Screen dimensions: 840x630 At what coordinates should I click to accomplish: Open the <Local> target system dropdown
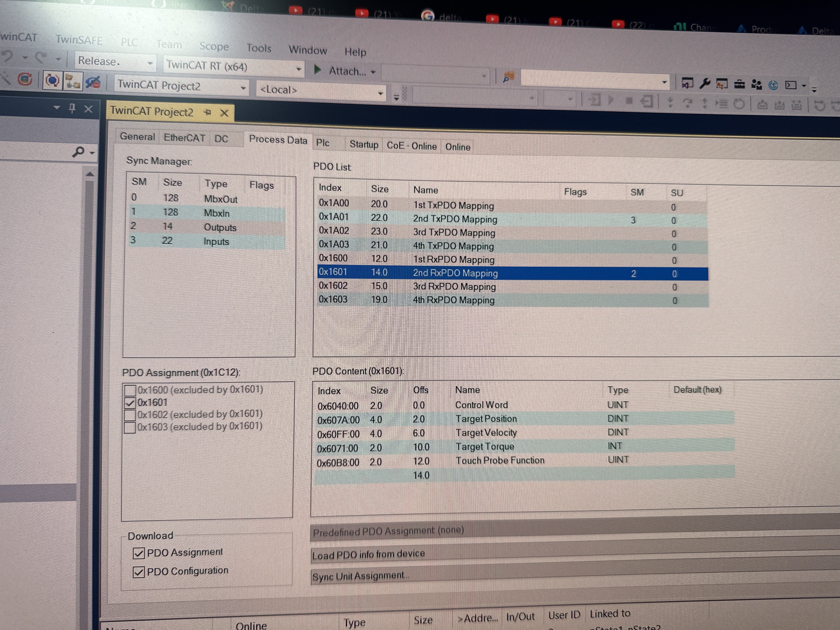pyautogui.click(x=380, y=93)
